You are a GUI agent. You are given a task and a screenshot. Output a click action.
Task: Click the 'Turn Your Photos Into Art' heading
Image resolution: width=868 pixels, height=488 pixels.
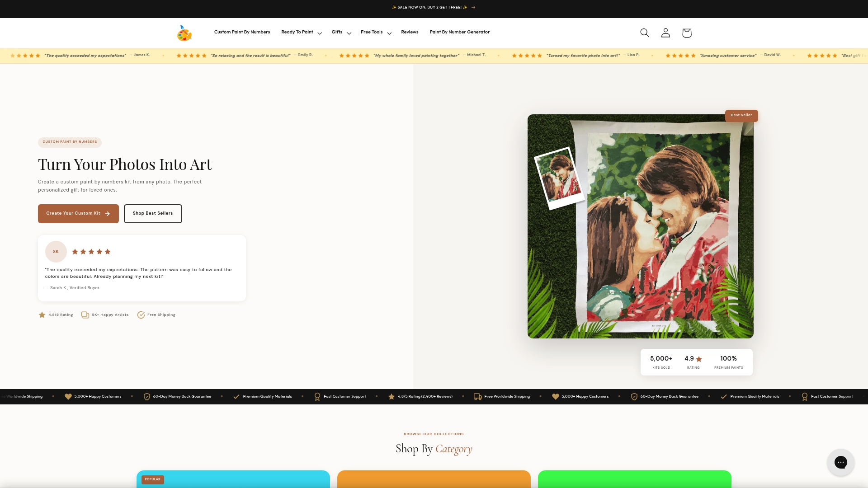click(x=125, y=164)
